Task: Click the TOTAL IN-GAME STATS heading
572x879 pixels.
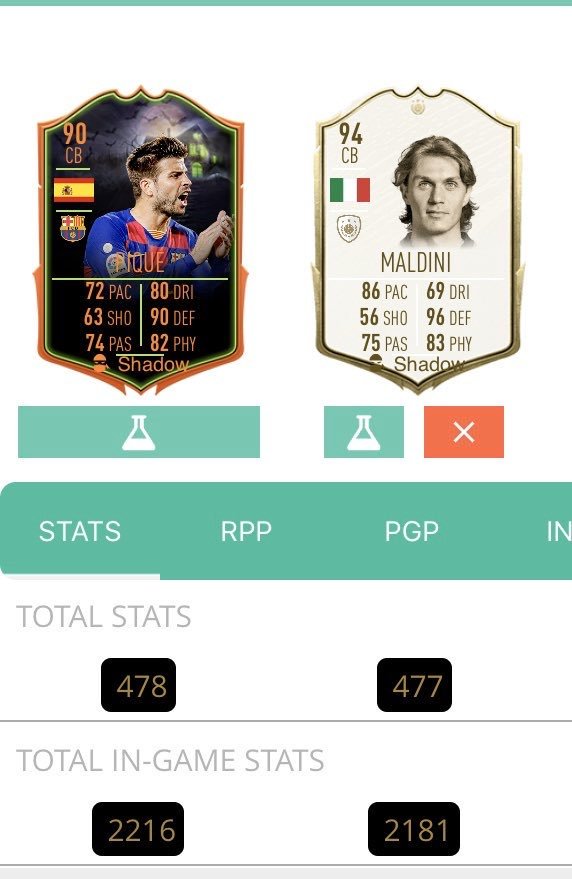Action: (170, 761)
